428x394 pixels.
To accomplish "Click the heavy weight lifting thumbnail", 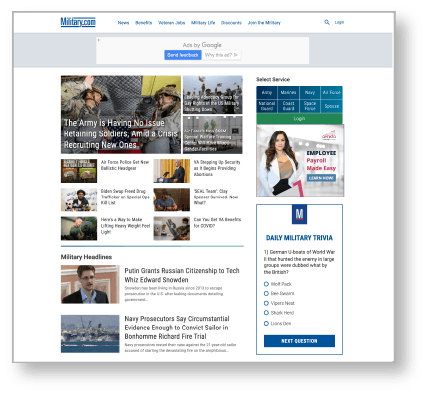I will [79, 228].
